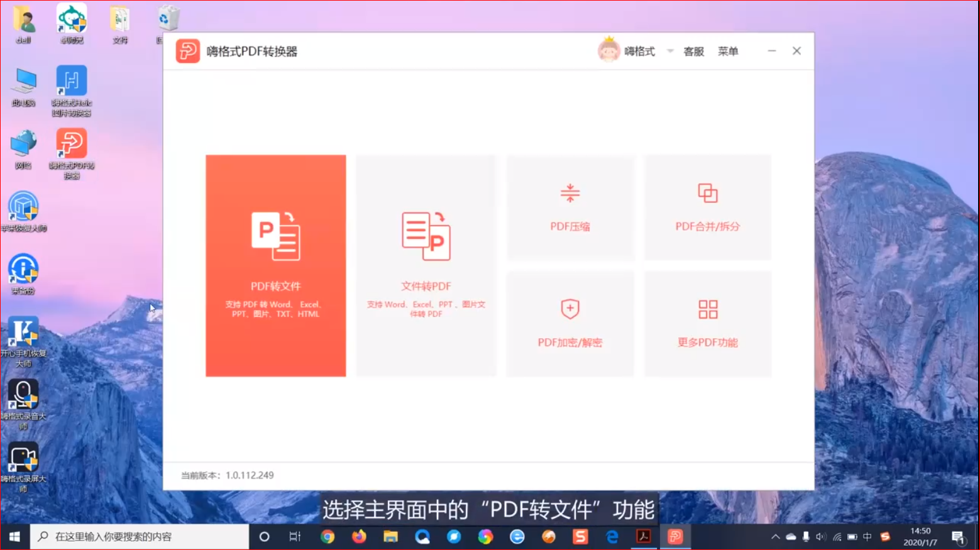Select the dell user folder on desktop
This screenshot has width=980, height=550.
23,24
